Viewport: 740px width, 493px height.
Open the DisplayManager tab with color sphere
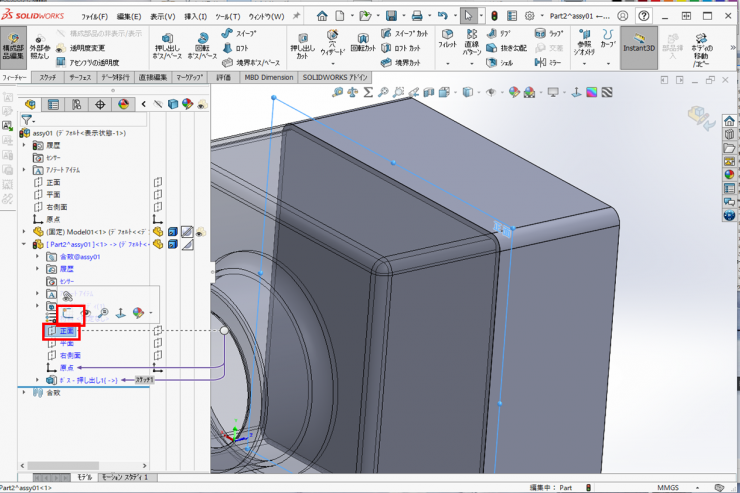(x=123, y=104)
